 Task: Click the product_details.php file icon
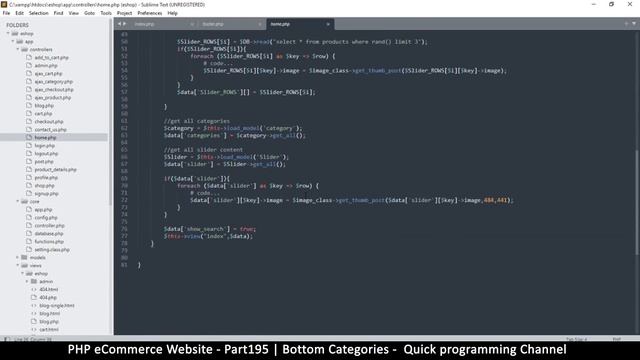[29, 169]
